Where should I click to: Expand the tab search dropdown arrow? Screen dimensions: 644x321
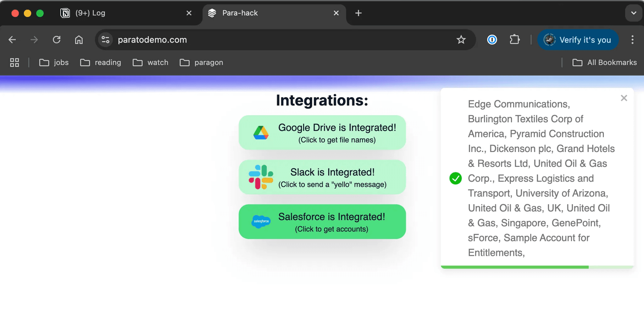[634, 13]
